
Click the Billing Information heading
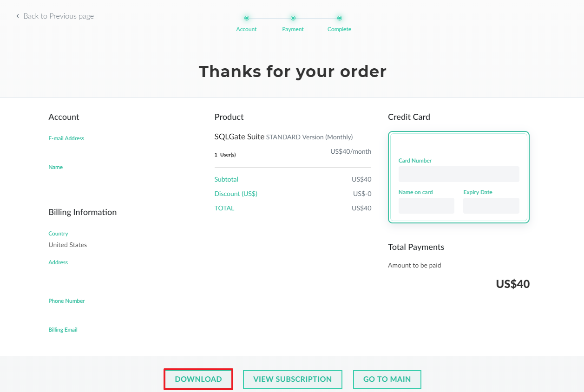[x=83, y=212]
